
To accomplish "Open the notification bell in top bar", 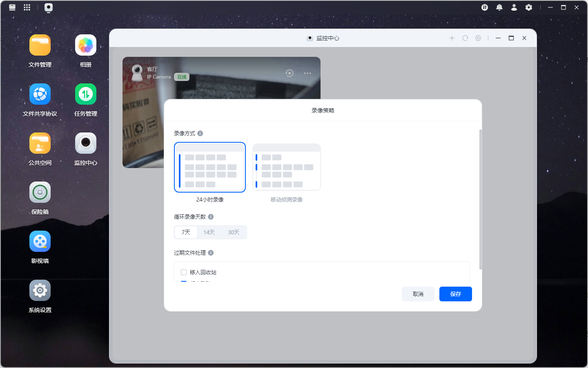I will pyautogui.click(x=499, y=7).
